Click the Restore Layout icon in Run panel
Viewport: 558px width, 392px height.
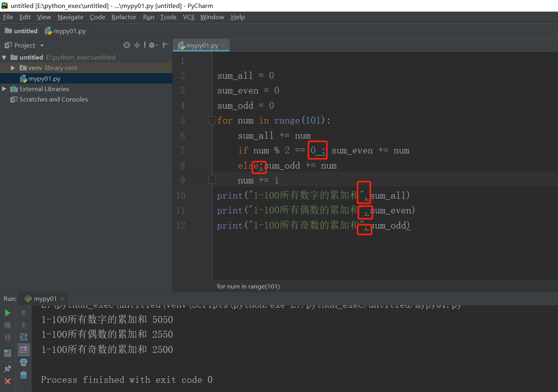tap(8, 353)
